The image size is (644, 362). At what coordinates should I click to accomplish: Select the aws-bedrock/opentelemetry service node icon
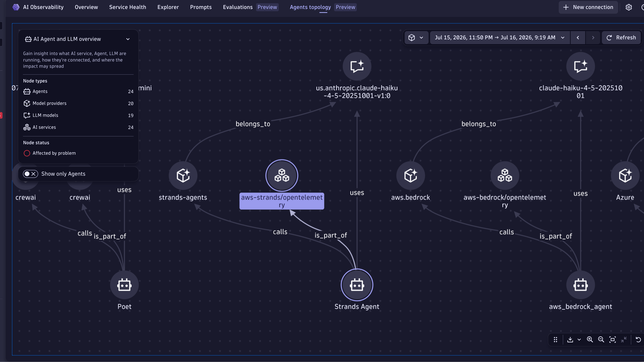pos(505,175)
